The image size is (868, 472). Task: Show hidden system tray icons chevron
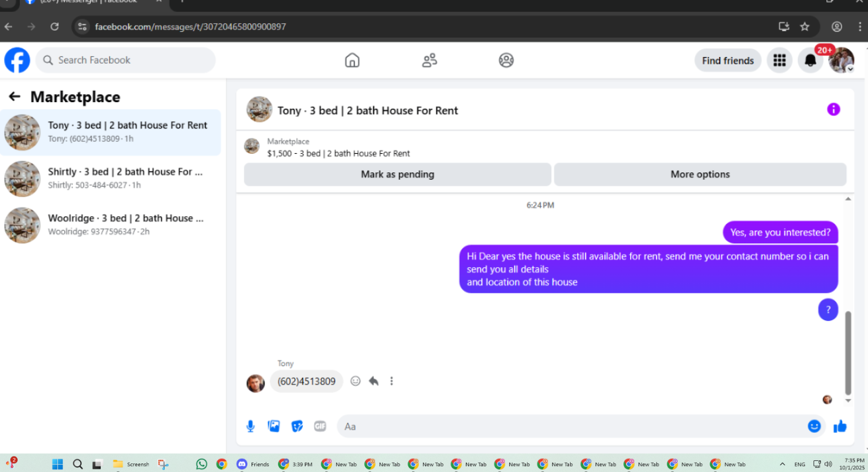point(783,464)
